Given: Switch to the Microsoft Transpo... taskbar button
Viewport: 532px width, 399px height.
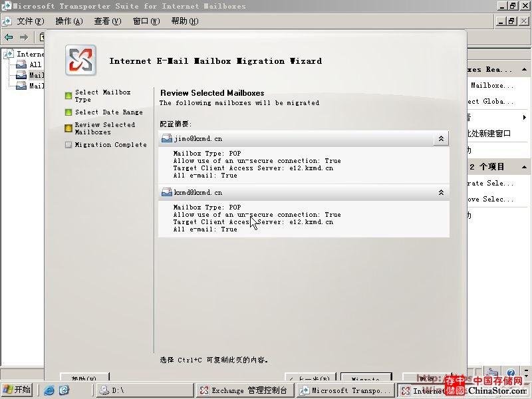Looking at the screenshot, I should [346, 390].
